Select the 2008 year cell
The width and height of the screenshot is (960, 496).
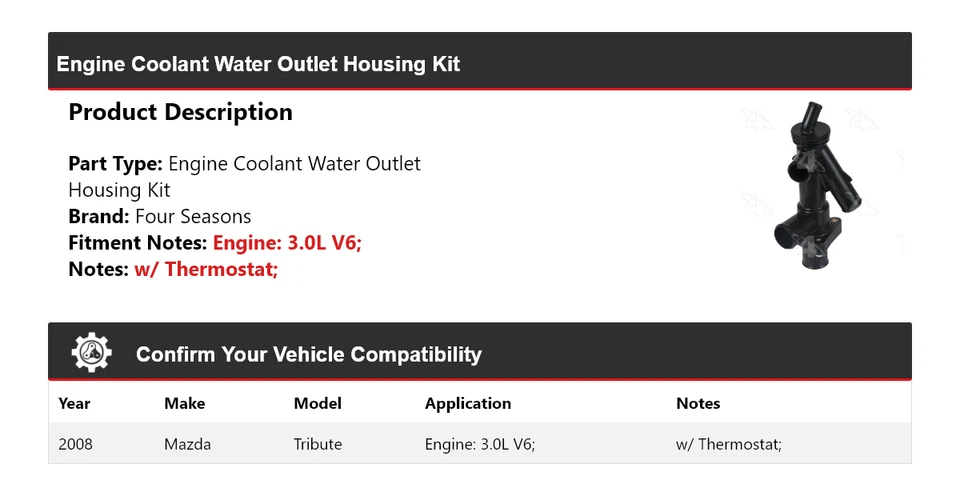pyautogui.click(x=75, y=444)
